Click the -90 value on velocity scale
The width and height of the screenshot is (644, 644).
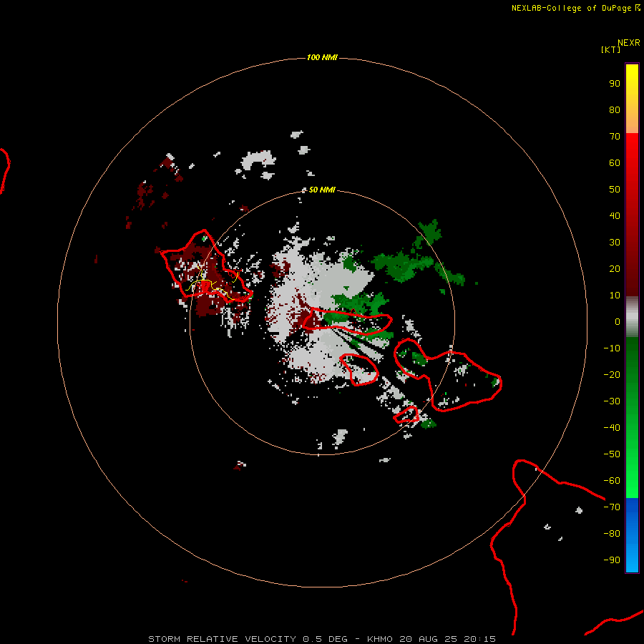click(x=612, y=560)
